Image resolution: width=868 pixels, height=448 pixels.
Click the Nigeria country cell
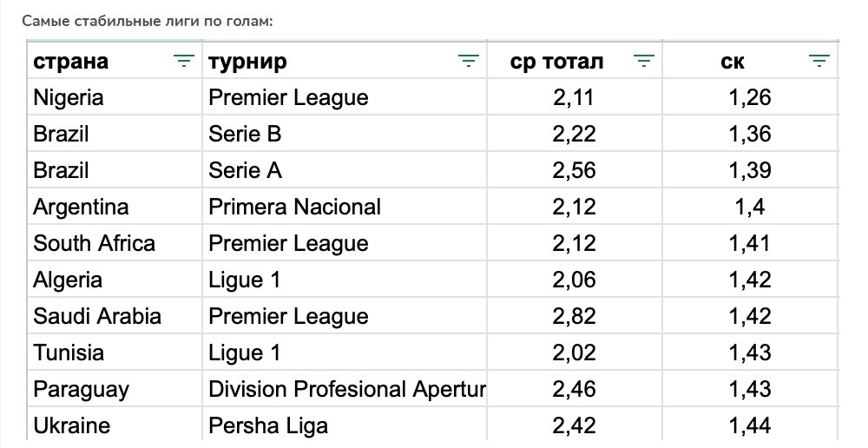[69, 98]
